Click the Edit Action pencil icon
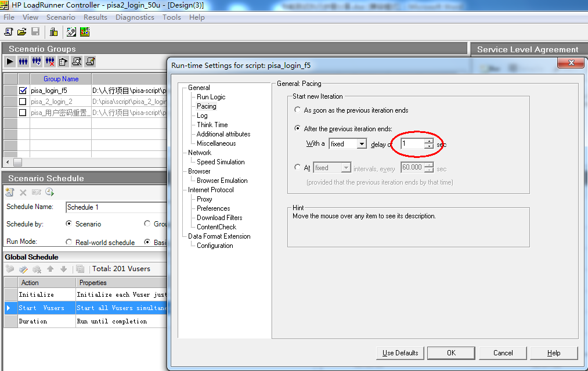588x371 pixels. (23, 269)
